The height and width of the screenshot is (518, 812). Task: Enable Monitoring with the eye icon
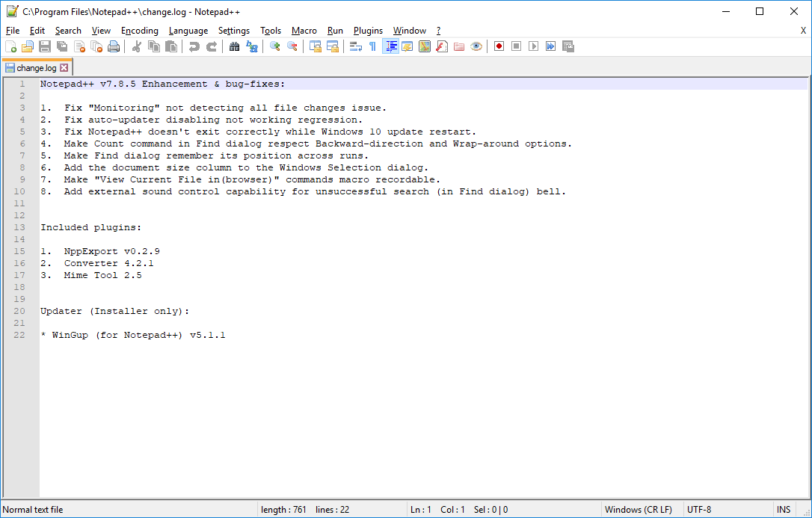tap(476, 46)
